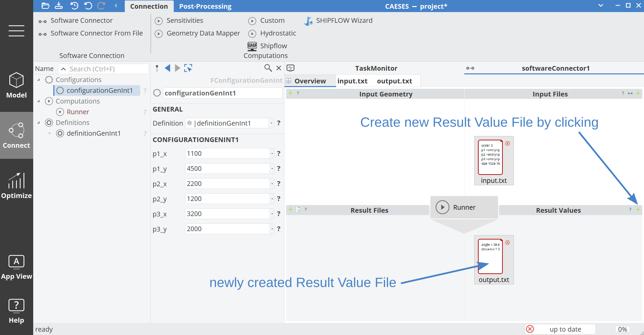The image size is (644, 335).
Task: Open the hamburger main menu
Action: point(16,30)
